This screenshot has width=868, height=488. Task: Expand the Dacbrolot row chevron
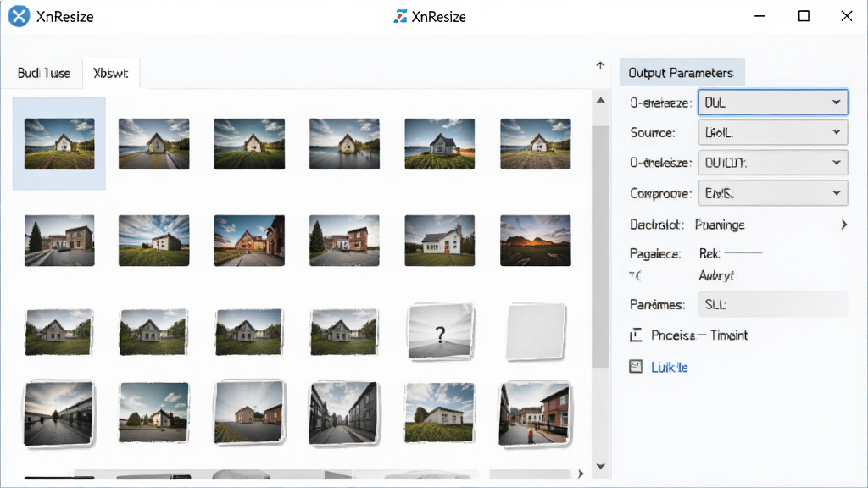pyautogui.click(x=843, y=225)
